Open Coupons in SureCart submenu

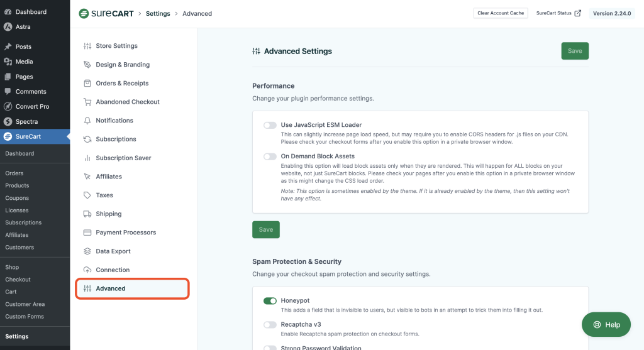click(x=17, y=198)
